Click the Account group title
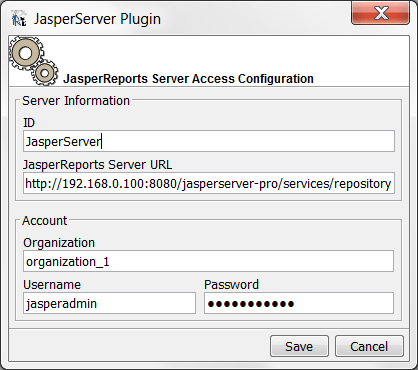Screen dimensions: 418x370 45,221
